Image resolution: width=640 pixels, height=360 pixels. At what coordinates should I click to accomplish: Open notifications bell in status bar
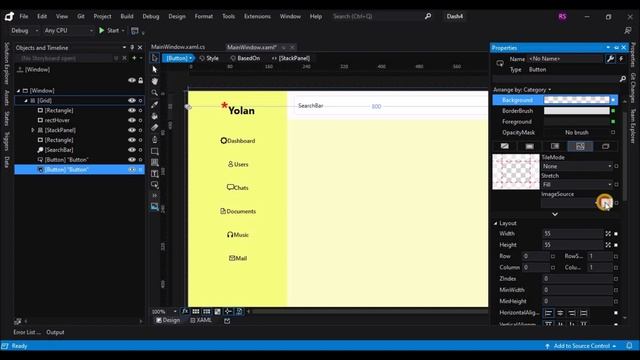coord(629,346)
